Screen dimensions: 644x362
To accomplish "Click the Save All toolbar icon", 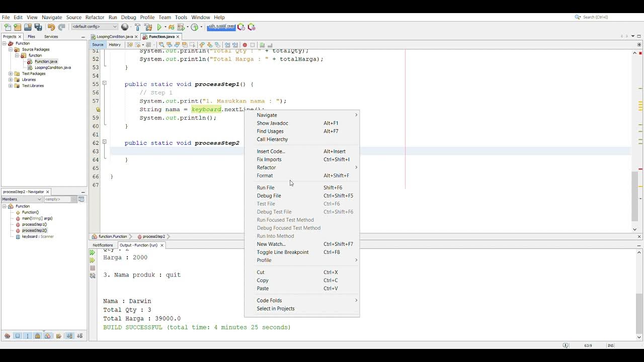I will (x=38, y=27).
